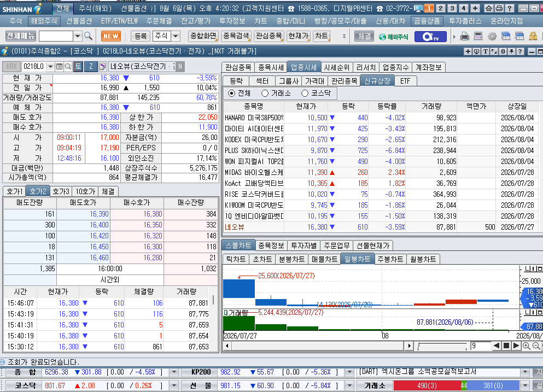Click the 현재가 toolbar button
Image resolution: width=543 pixels, height=392 pixels.
[298, 36]
